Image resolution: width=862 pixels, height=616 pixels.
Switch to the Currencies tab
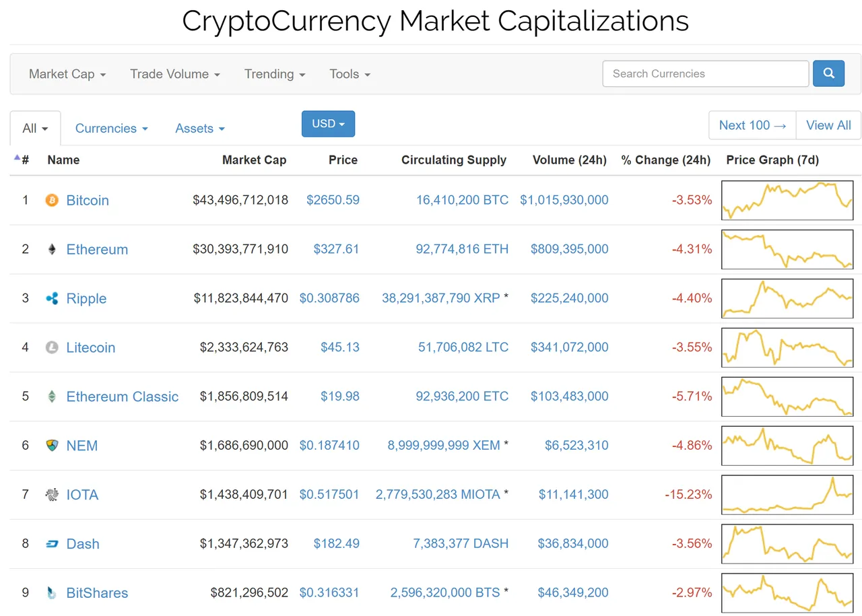(x=112, y=128)
